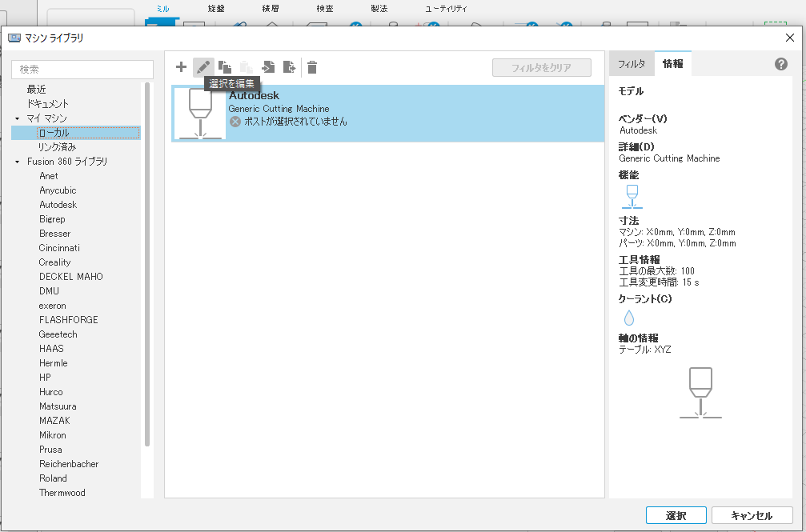Image resolution: width=806 pixels, height=532 pixels.
Task: Switch to the 情報 tab
Action: pos(673,64)
